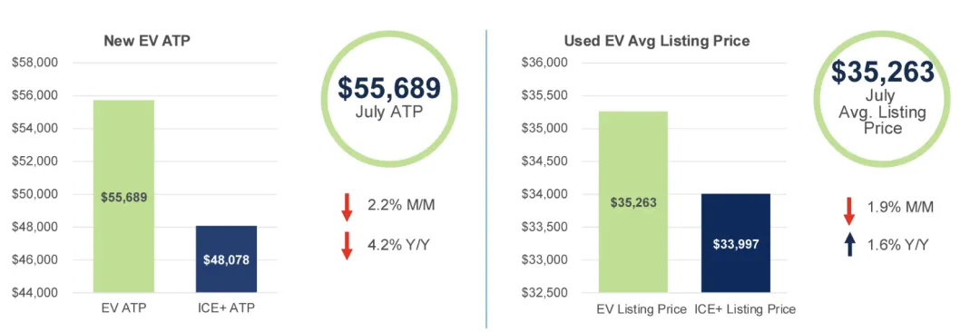
Task: Click the $58,000 y-axis tick label
Action: pos(35,63)
